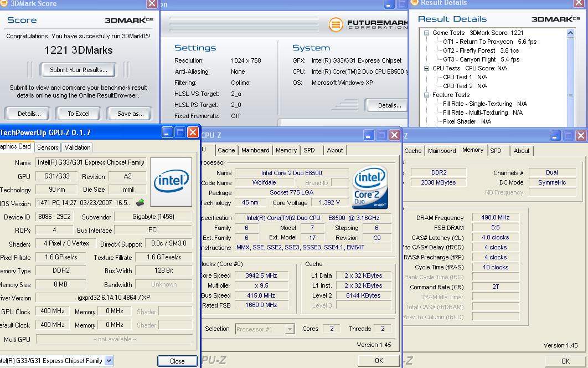This screenshot has width=588, height=368.
Task: Click Submit Your Results button
Action: point(79,70)
